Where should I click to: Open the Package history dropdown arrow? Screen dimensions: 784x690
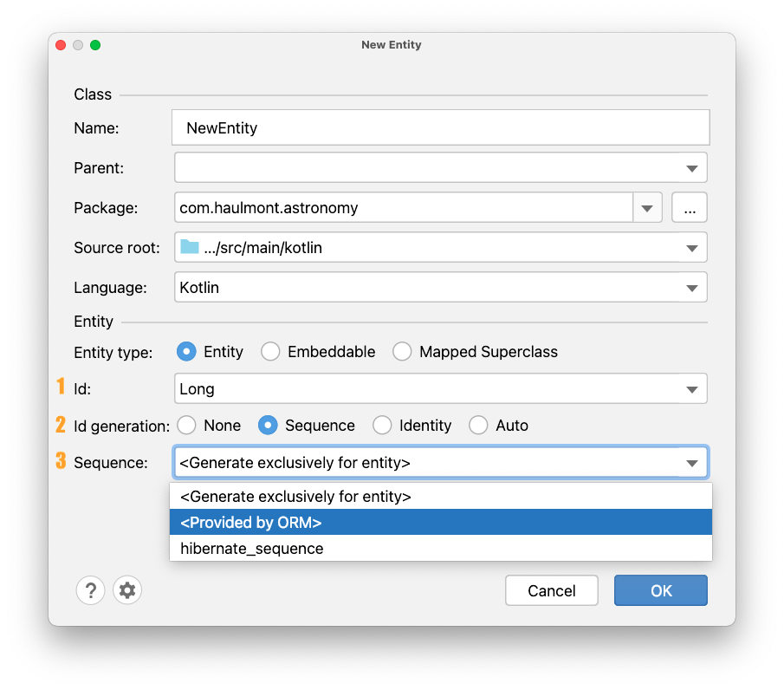coord(647,208)
